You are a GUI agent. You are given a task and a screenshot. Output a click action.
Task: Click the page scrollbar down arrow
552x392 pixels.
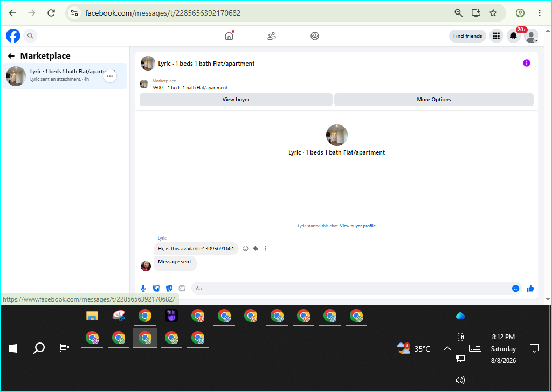click(548, 299)
